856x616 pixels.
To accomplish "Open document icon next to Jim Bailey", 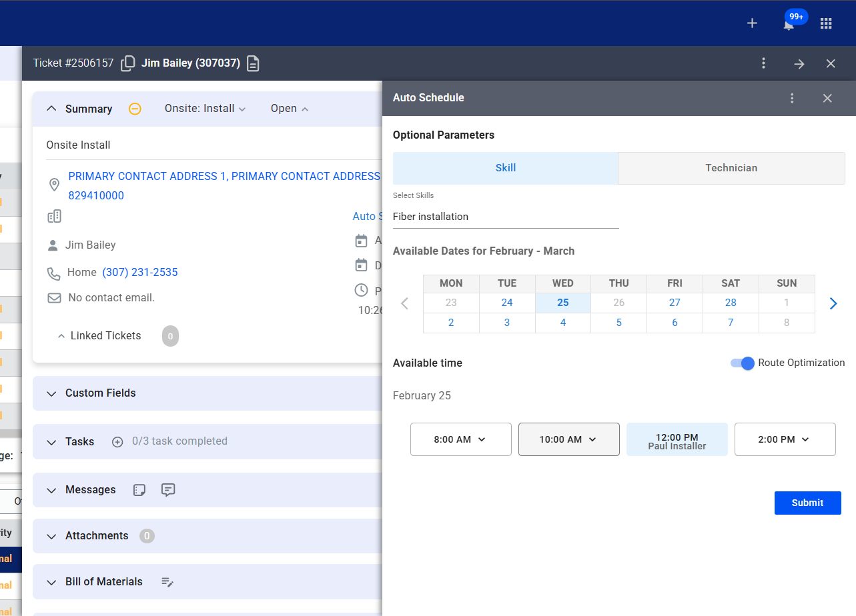I will pos(253,63).
